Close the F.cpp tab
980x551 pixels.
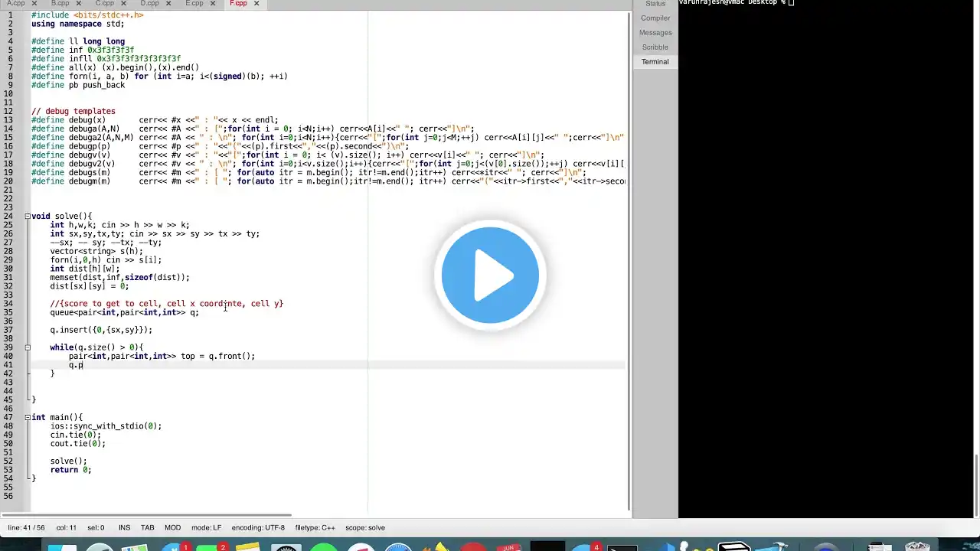coord(256,3)
